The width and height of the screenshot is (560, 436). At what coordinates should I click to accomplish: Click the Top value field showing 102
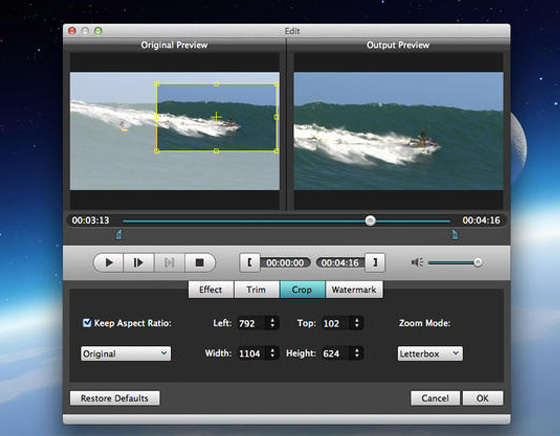coord(336,323)
